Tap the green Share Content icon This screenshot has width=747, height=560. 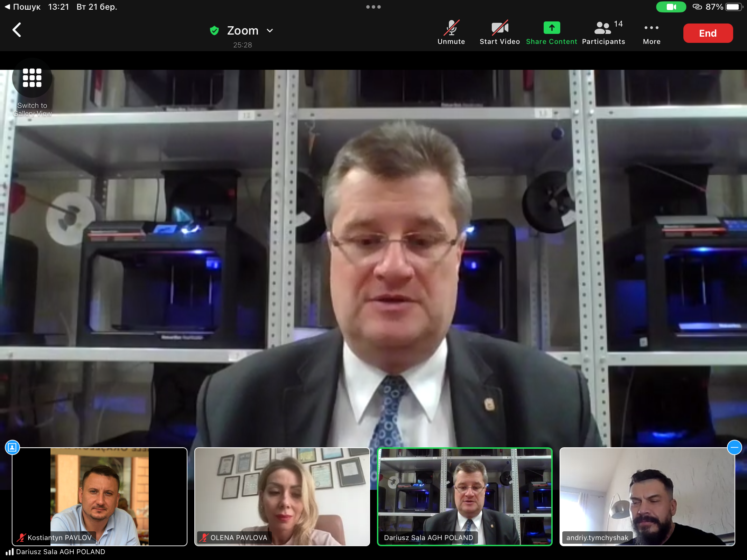point(552,28)
